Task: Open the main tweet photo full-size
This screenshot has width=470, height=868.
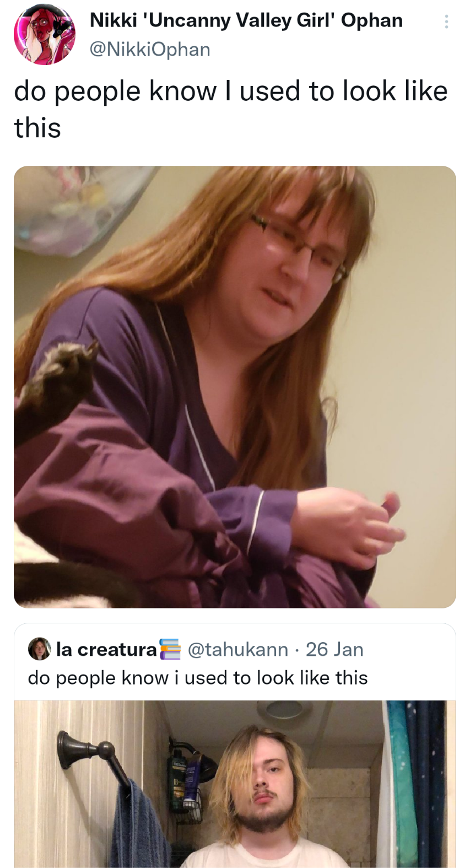Action: pyautogui.click(x=235, y=387)
